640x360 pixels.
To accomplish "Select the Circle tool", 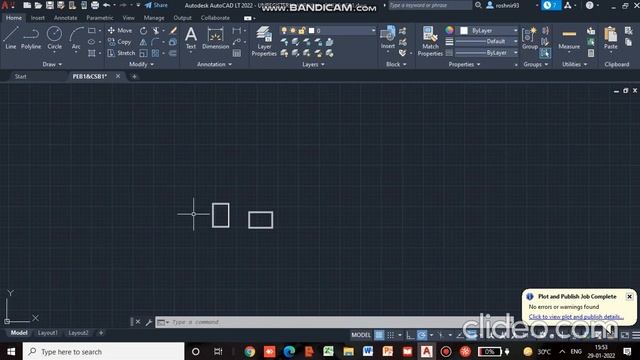I will (x=54, y=38).
